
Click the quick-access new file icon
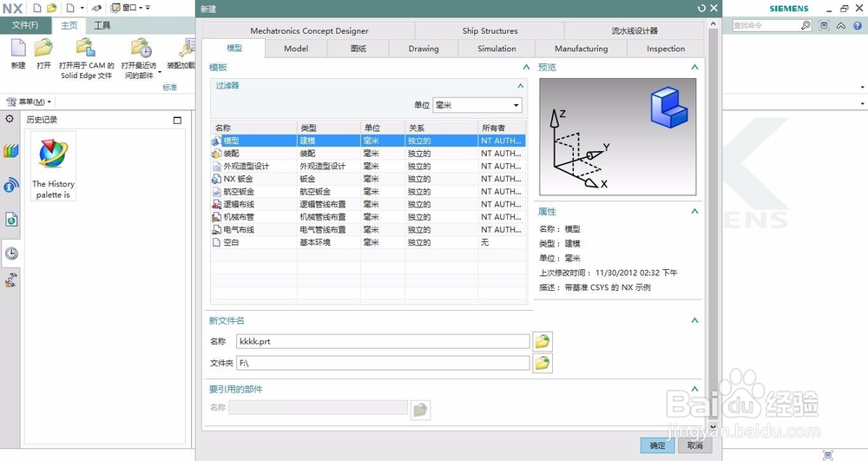pos(37,8)
